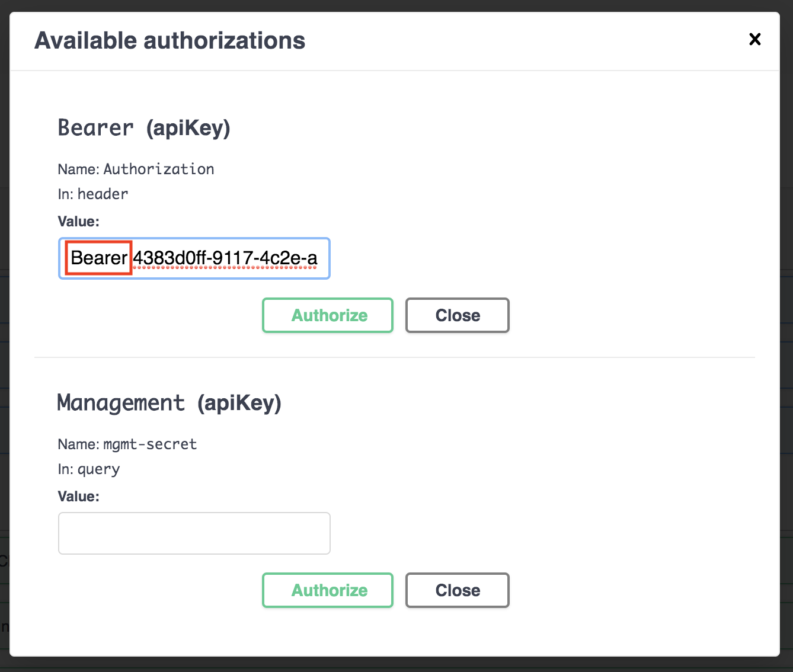Click the Authorize button under Management apiKey
Viewport: 793px width, 672px height.
click(x=327, y=590)
